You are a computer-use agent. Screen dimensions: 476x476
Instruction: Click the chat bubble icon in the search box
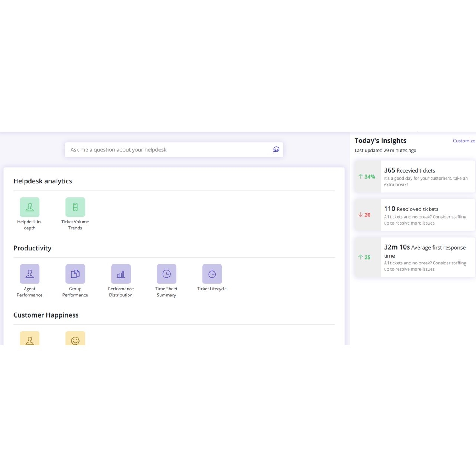click(x=276, y=149)
